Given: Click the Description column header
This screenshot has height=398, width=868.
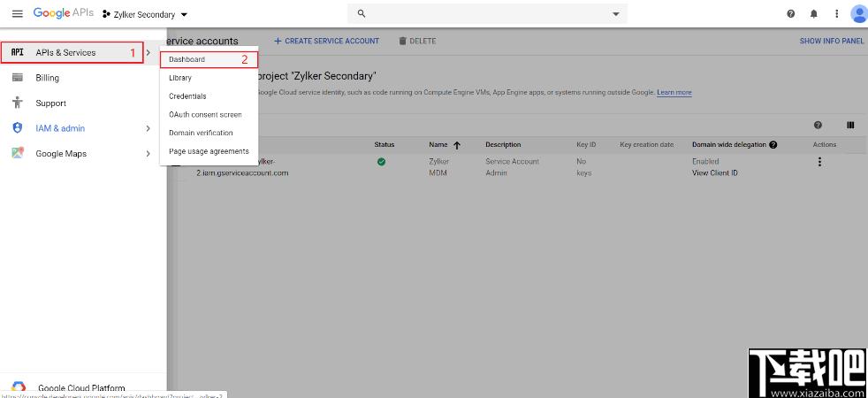Looking at the screenshot, I should tap(503, 144).
